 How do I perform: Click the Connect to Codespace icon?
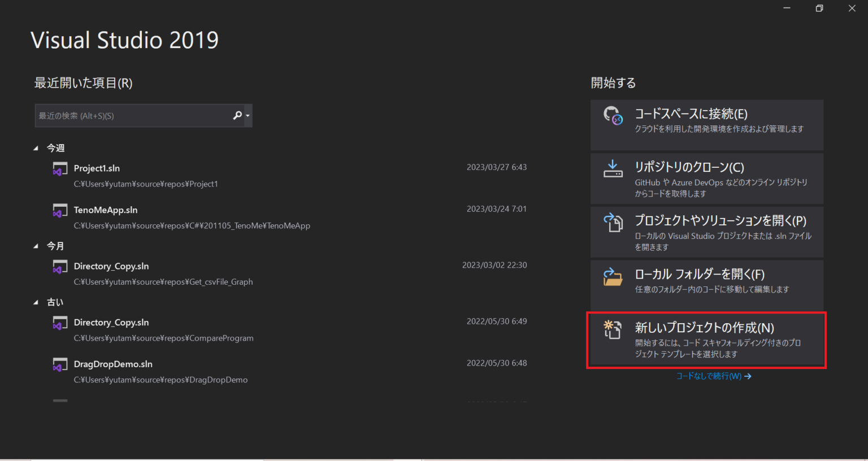[x=613, y=115]
